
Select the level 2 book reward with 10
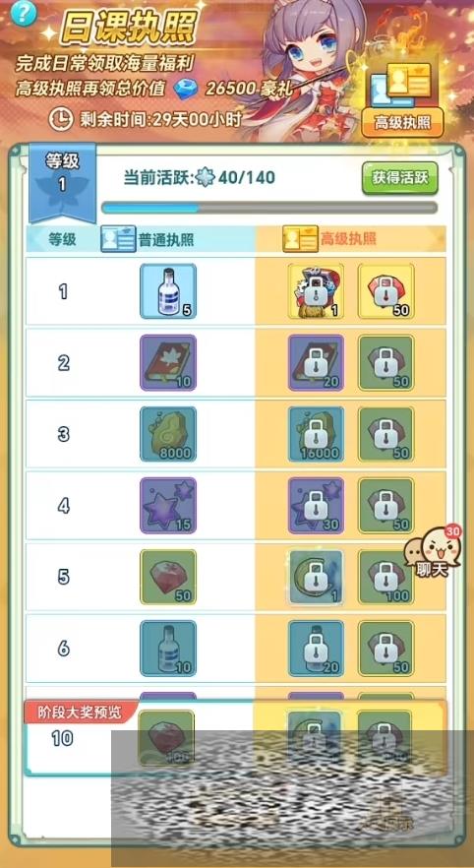click(x=168, y=362)
